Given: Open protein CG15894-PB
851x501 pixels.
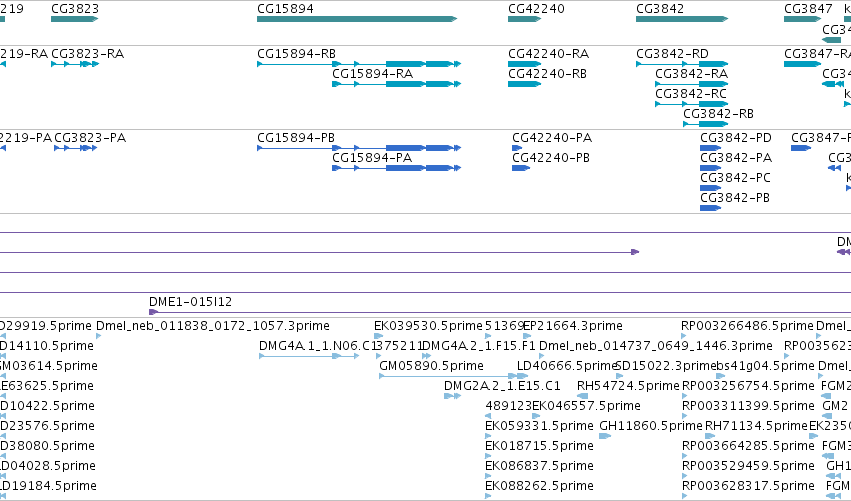Looking at the screenshot, I should click(359, 148).
